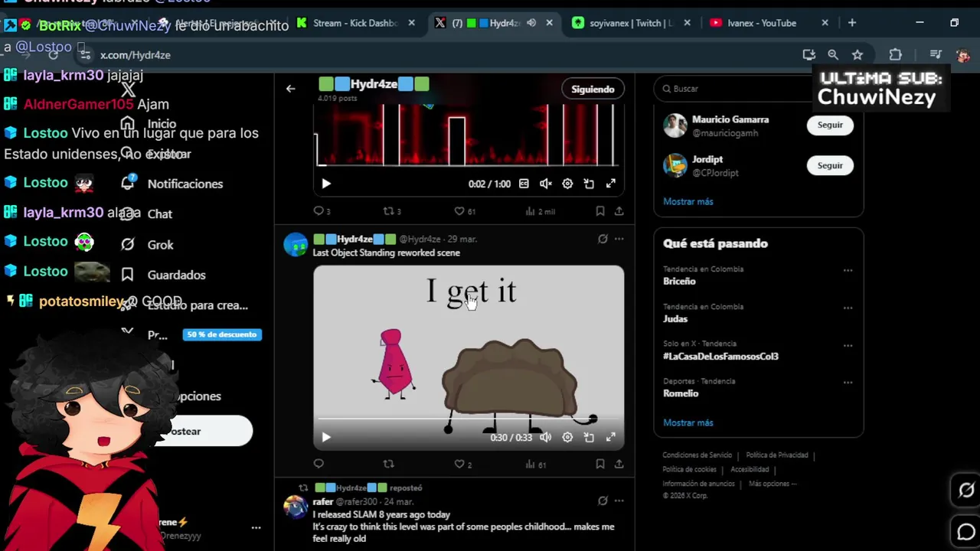
Task: Repost the Last Object Standing post
Action: [388, 464]
